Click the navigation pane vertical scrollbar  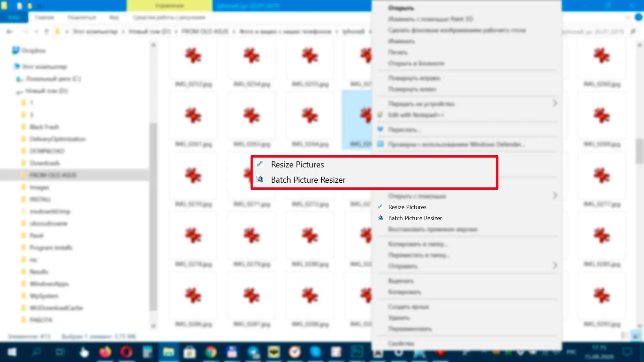click(x=153, y=216)
